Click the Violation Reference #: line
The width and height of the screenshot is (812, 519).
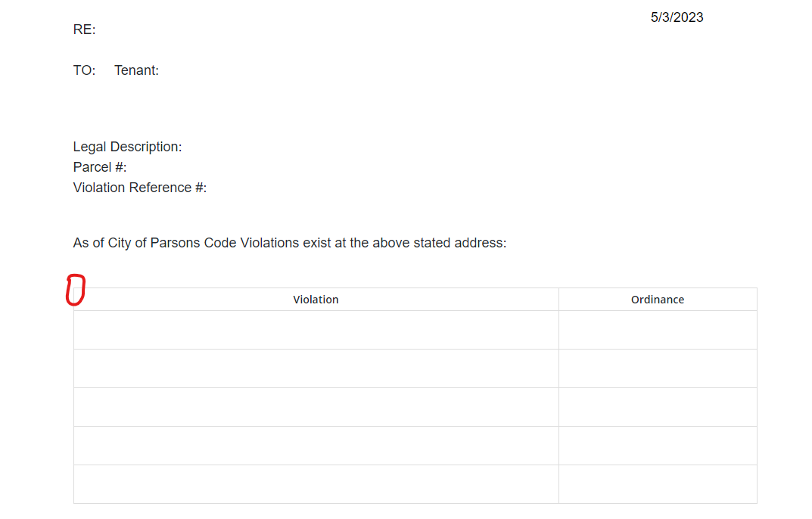pyautogui.click(x=139, y=188)
